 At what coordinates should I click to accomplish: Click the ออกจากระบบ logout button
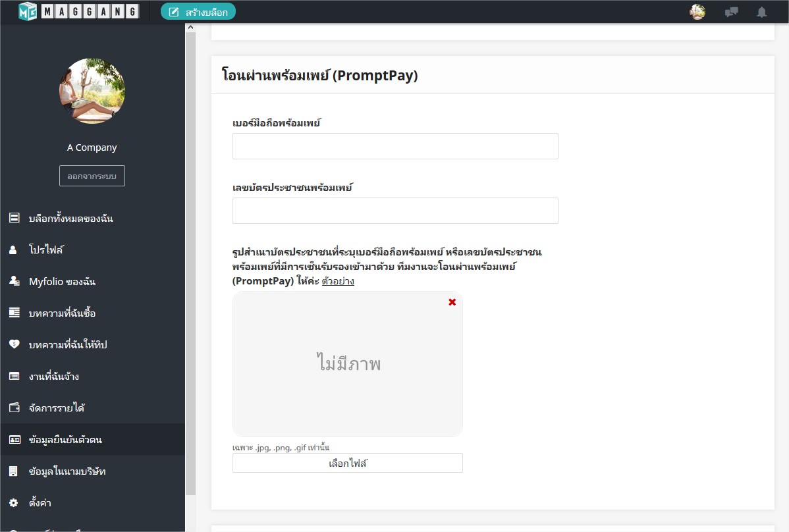(x=92, y=176)
